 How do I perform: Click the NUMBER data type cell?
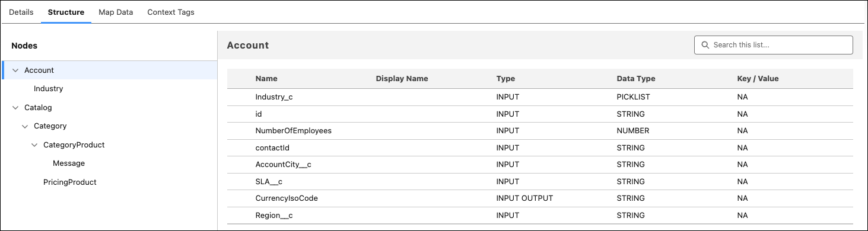coord(633,131)
